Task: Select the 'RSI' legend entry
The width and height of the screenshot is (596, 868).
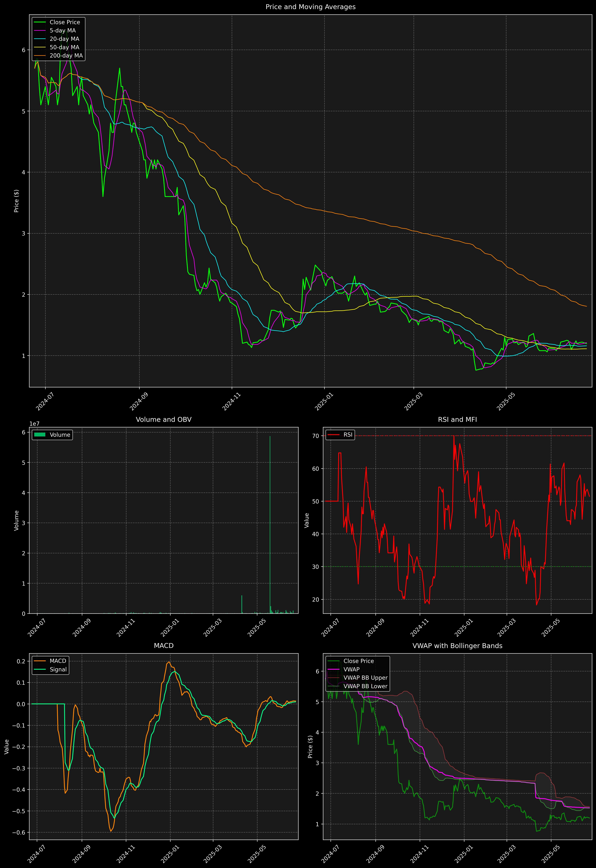Action: pos(348,435)
